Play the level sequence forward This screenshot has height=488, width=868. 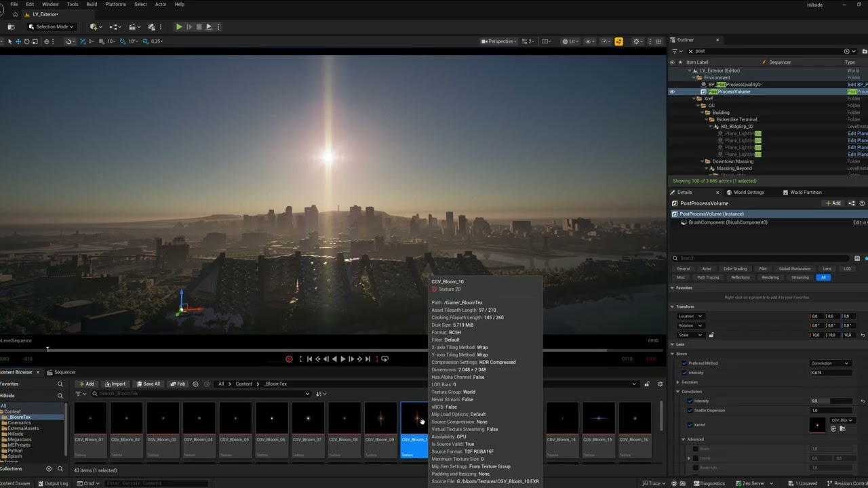coord(342,359)
